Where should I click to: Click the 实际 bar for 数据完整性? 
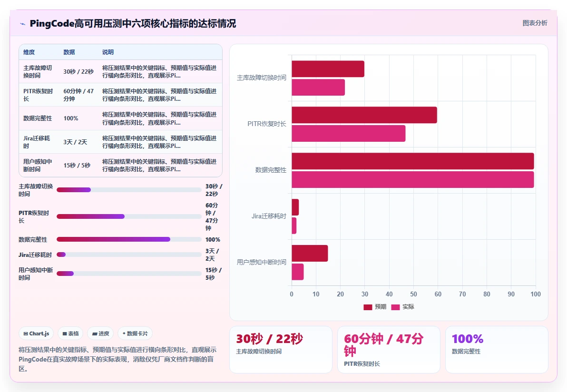click(413, 179)
